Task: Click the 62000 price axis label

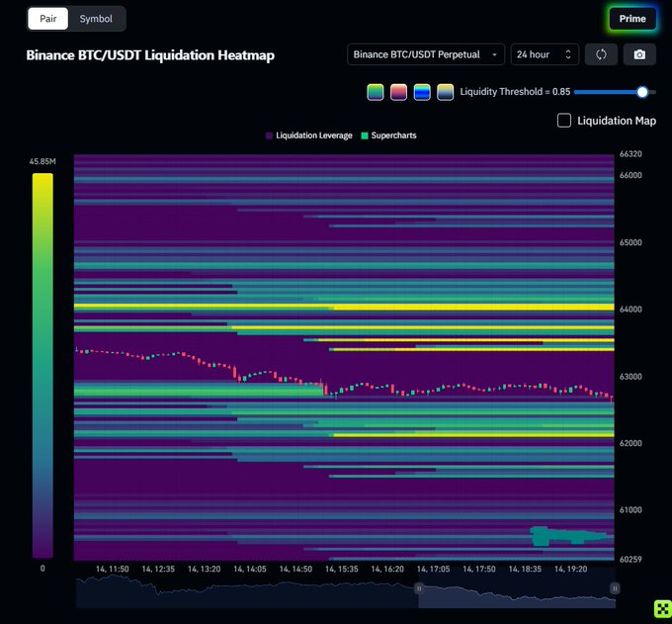Action: pos(630,443)
